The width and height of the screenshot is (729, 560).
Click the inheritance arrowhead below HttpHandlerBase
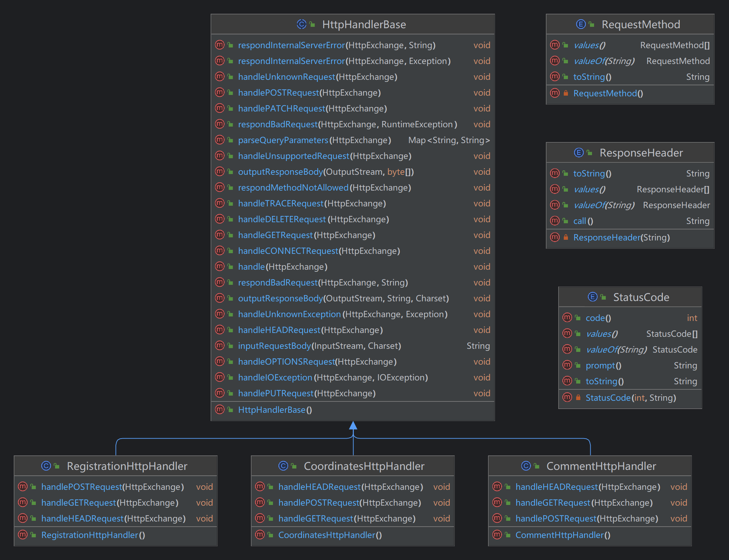click(x=353, y=426)
